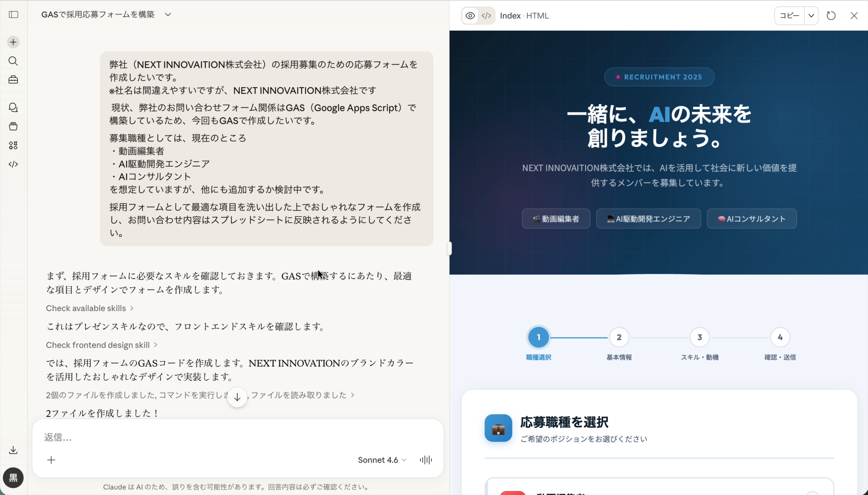
Task: Switch the artifact to code view
Action: (x=486, y=16)
